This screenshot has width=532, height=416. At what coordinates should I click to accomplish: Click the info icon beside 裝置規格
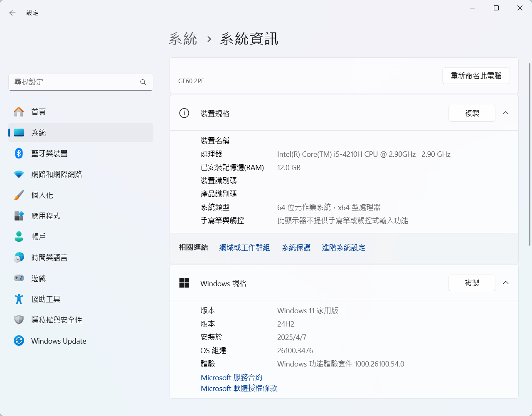pos(184,113)
